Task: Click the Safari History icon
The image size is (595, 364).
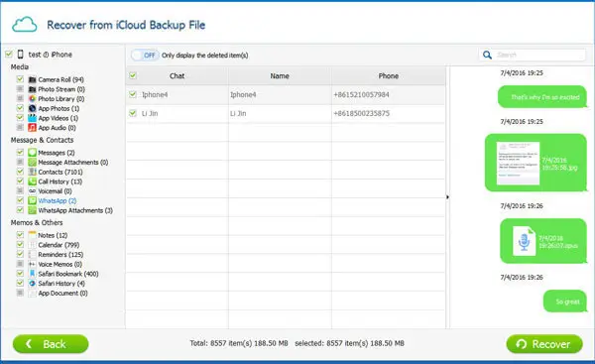Action: point(33,283)
